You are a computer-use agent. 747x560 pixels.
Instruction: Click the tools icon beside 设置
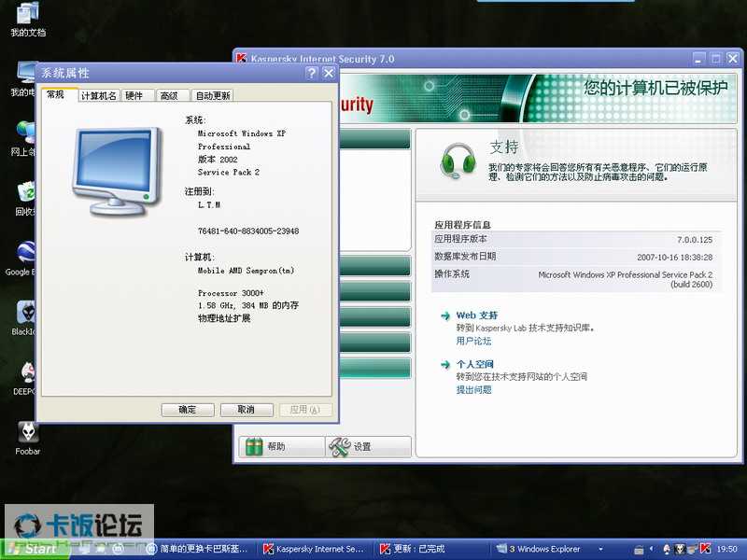pyautogui.click(x=339, y=447)
